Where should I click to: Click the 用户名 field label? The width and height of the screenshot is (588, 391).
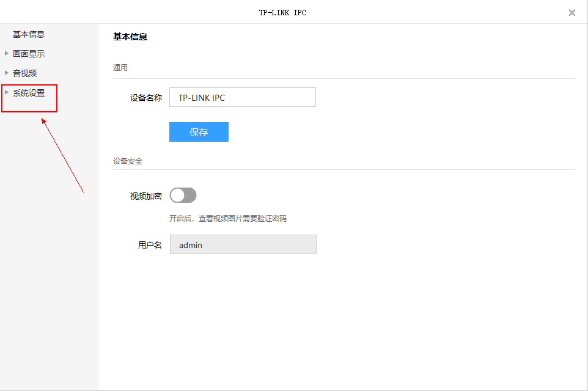click(150, 245)
